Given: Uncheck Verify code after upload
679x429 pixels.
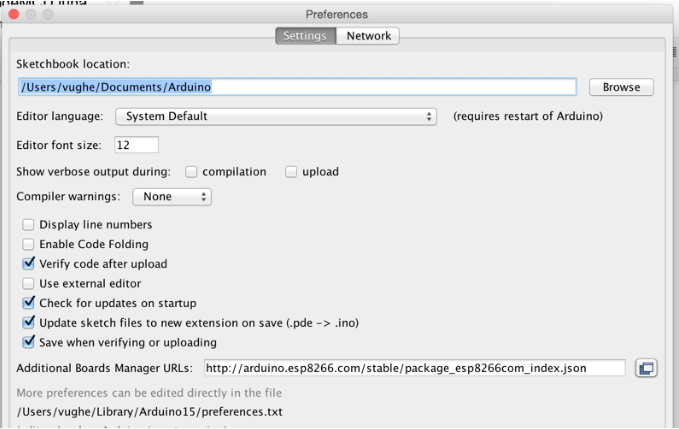Looking at the screenshot, I should click(x=28, y=264).
